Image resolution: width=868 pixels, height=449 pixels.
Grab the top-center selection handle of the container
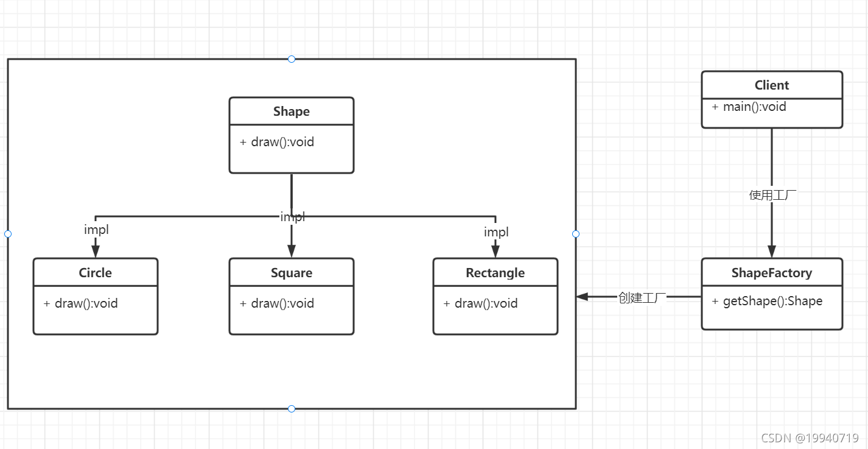tap(292, 59)
